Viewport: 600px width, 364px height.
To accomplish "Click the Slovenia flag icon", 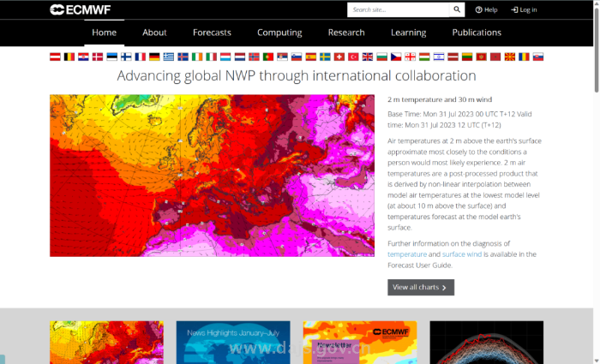I will [297, 57].
